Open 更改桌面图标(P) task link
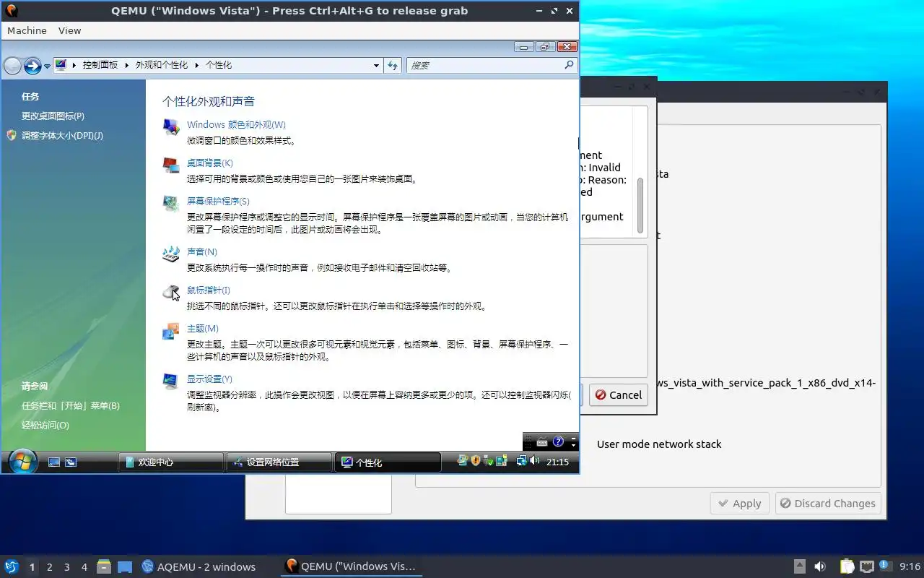Viewport: 924px width, 578px height. point(53,116)
